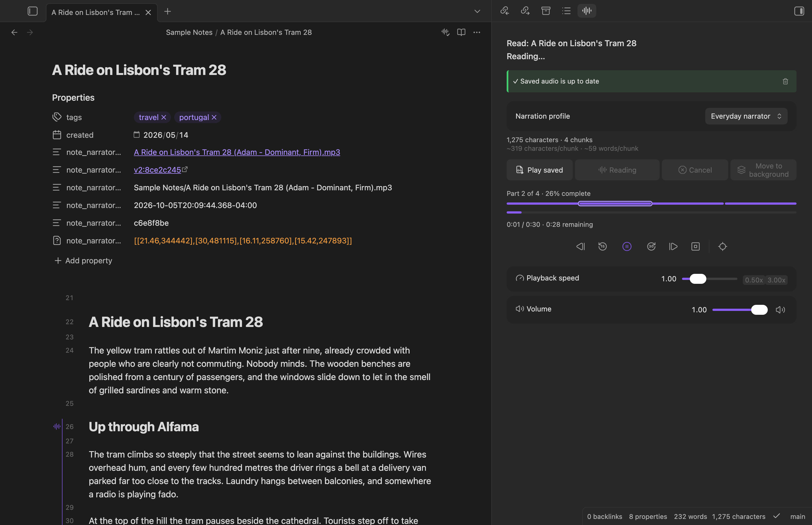Click Add property
This screenshot has height=525, width=812.
(x=84, y=261)
